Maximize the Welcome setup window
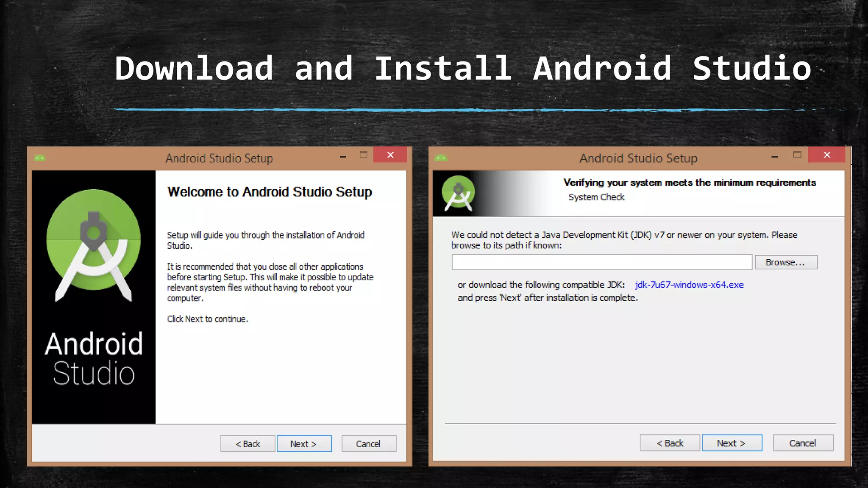This screenshot has width=868, height=488. tap(363, 155)
